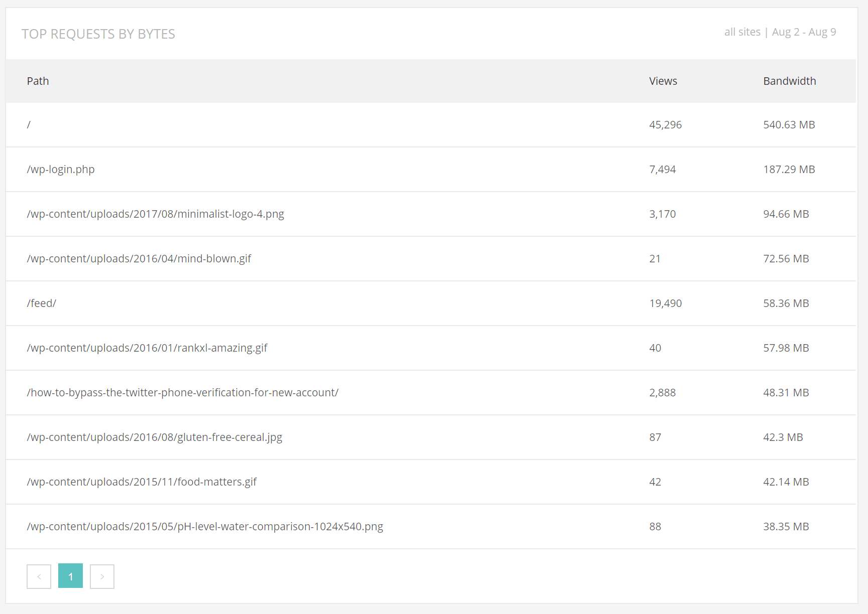Click the 88 views value
868x614 pixels.
655,527
